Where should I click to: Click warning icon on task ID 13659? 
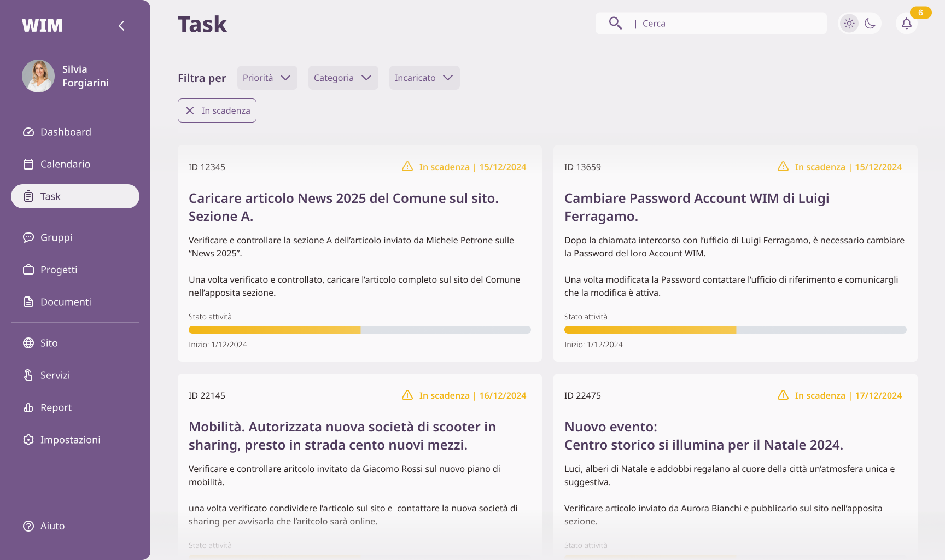tap(783, 166)
